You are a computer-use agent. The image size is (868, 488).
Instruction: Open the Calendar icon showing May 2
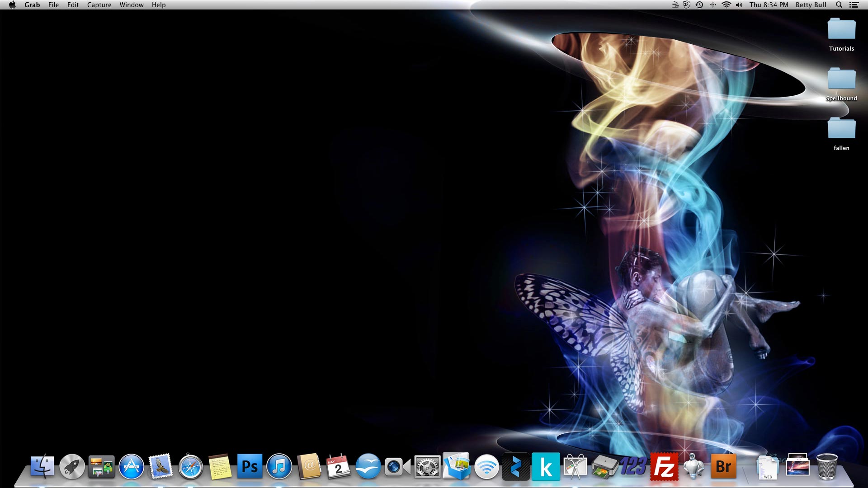[338, 467]
